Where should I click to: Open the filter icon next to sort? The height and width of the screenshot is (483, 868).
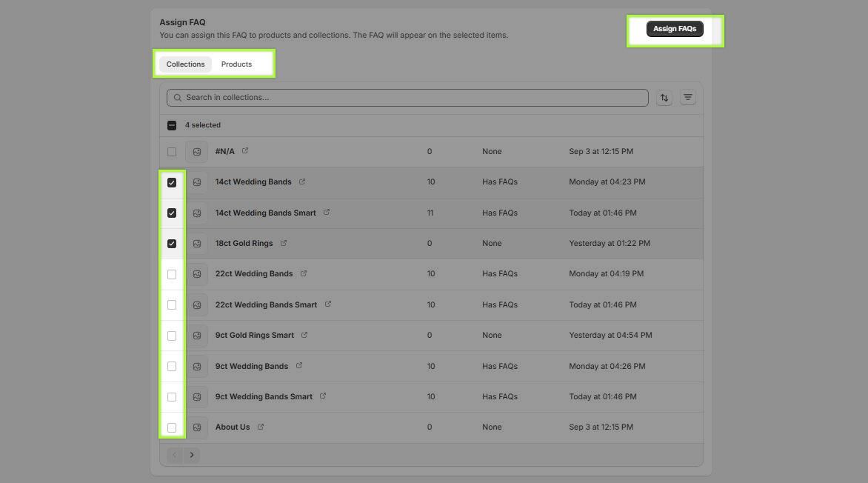(x=688, y=98)
